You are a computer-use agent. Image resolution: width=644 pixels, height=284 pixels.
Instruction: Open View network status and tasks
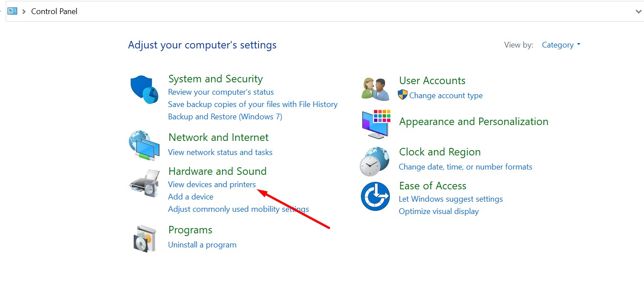[x=220, y=152]
